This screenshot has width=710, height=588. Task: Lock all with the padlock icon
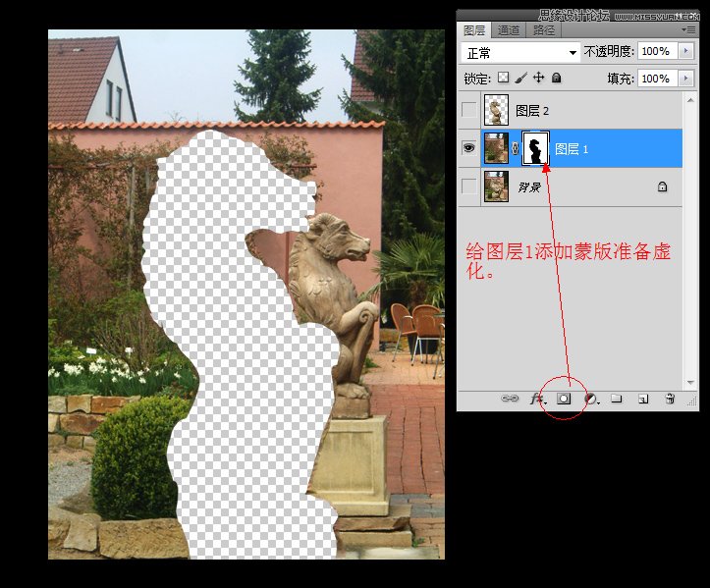[x=557, y=78]
